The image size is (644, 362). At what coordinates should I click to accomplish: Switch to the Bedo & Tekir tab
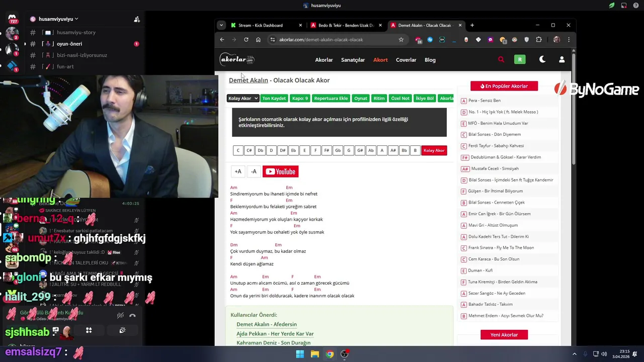(347, 25)
